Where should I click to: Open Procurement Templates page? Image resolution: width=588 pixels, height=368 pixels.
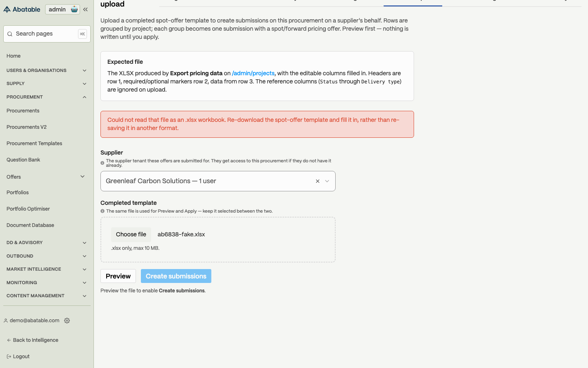(34, 144)
